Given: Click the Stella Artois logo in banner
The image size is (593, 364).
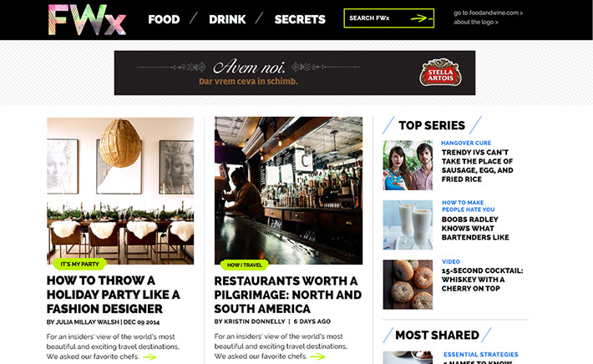Looking at the screenshot, I should click(440, 72).
